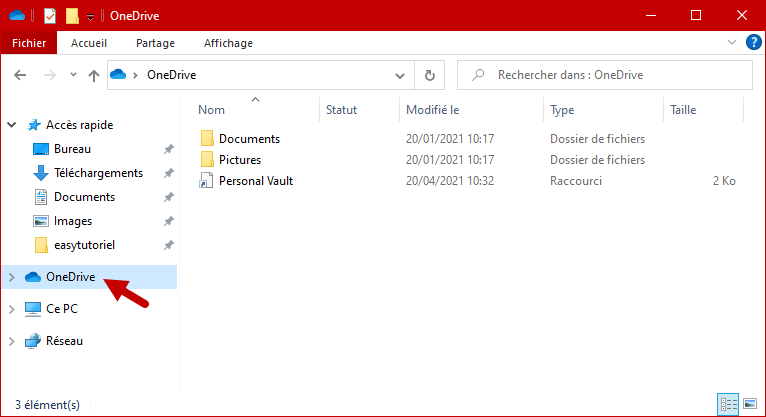Select Images in the navigation pane
Image resolution: width=766 pixels, height=417 pixels.
(73, 221)
